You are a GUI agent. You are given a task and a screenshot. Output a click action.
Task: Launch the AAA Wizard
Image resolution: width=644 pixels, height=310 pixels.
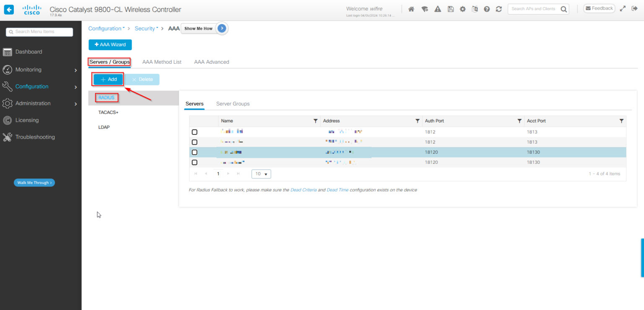pyautogui.click(x=110, y=45)
